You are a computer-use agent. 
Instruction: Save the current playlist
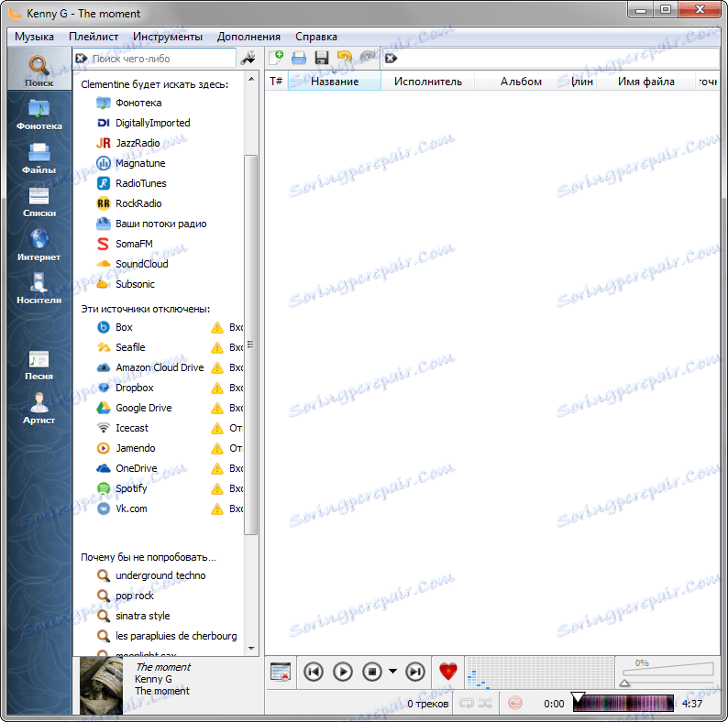coord(321,58)
